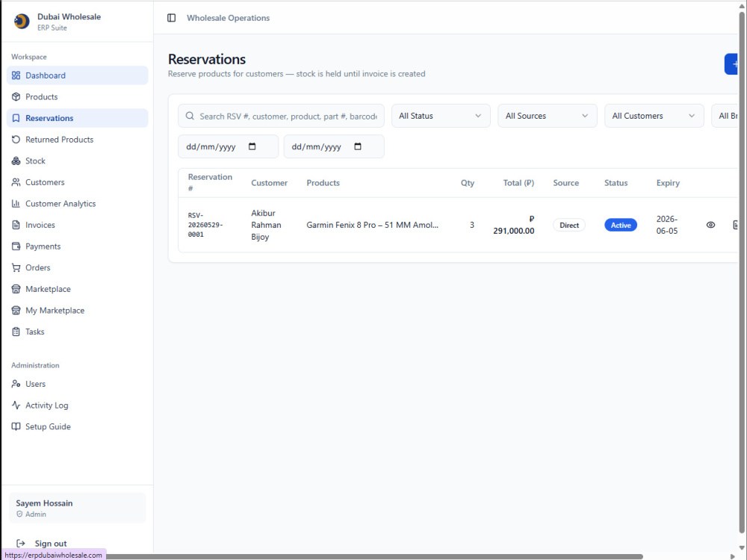Open My Marketplace page
The height and width of the screenshot is (560, 747).
[x=78, y=311]
